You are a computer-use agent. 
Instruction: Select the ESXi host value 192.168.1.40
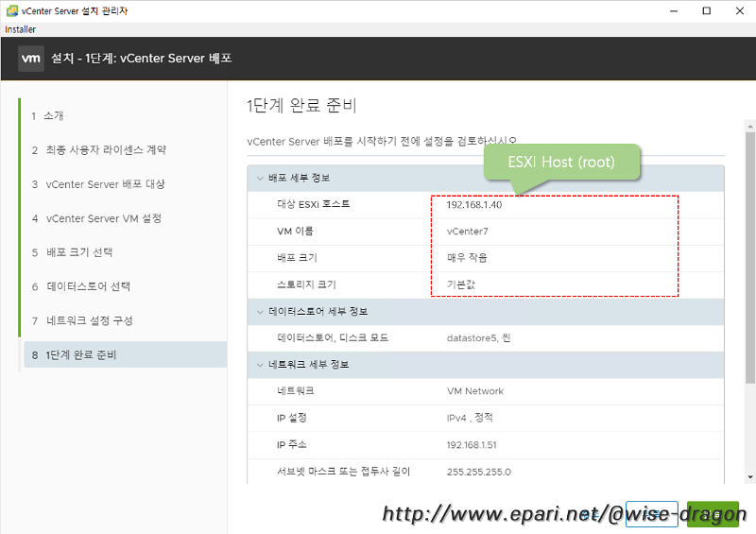pyautogui.click(x=474, y=205)
